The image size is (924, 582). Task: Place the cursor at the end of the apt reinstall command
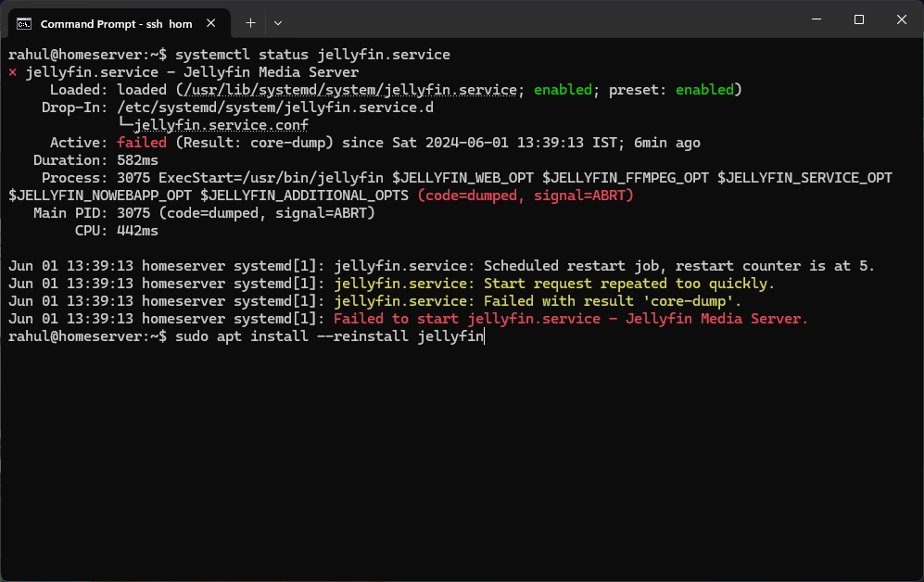(x=485, y=336)
